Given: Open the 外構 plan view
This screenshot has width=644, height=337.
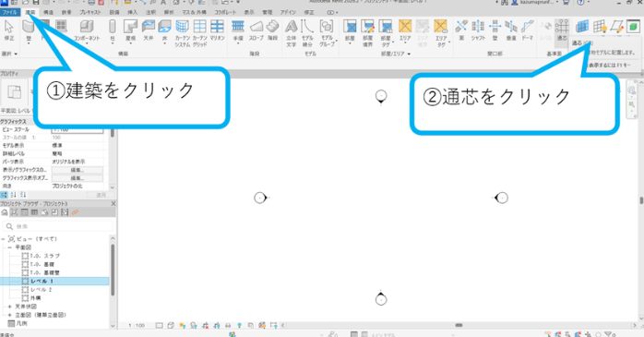Looking at the screenshot, I should tap(35, 298).
